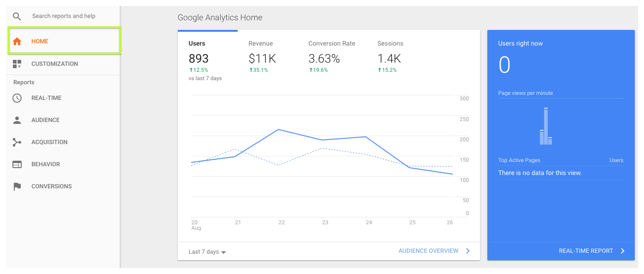Open the Audience Overview link
Screen dimensions: 644x274
tap(428, 251)
